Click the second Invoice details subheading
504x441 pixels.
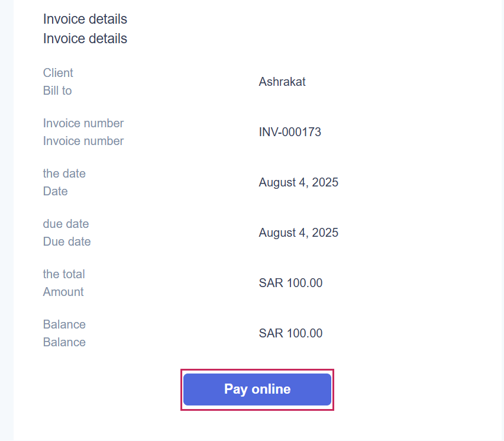(85, 38)
